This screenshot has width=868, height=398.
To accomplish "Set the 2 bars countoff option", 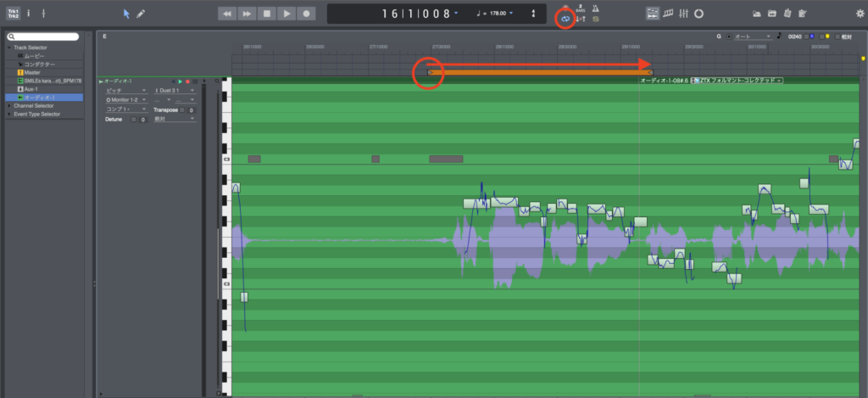I will pyautogui.click(x=580, y=8).
